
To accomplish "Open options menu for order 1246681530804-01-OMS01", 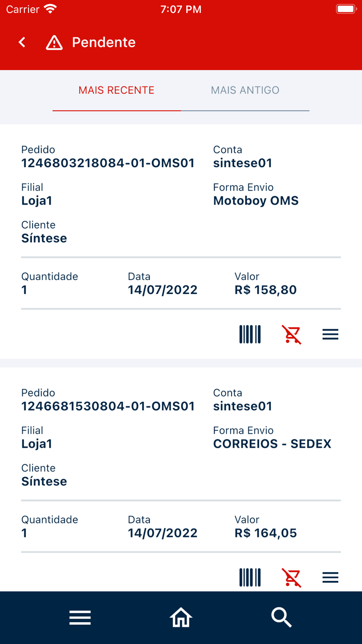I will click(330, 577).
